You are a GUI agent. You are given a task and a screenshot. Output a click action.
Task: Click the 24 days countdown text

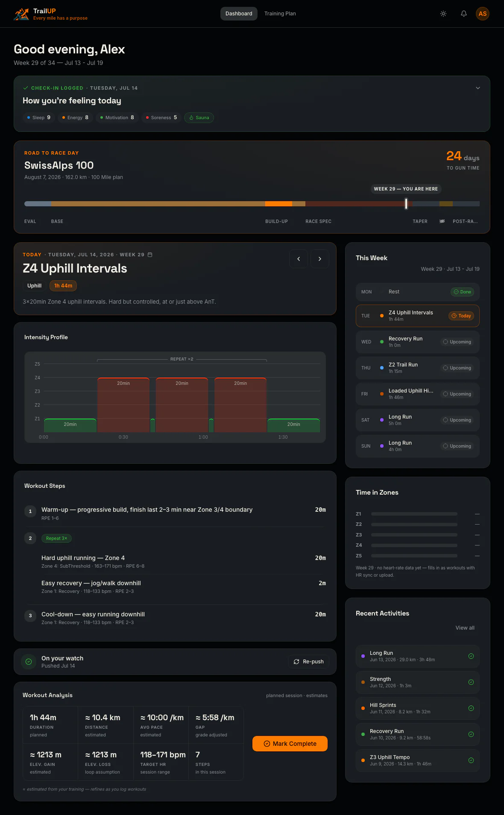tap(463, 156)
